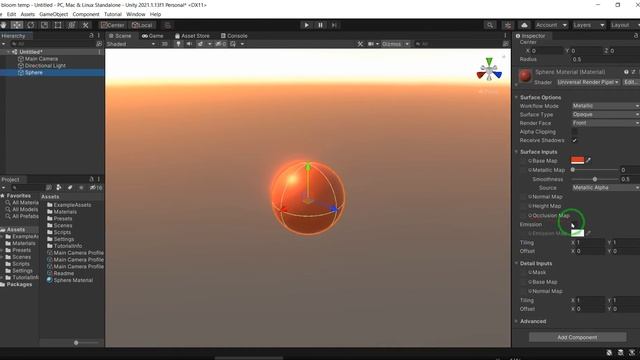Screen dimensions: 640x360
Task: Select Main Camera in Hierarchy
Action: [x=41, y=59]
